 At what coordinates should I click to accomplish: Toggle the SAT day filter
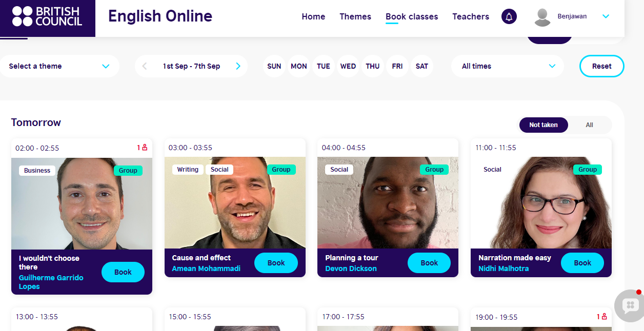tap(422, 66)
